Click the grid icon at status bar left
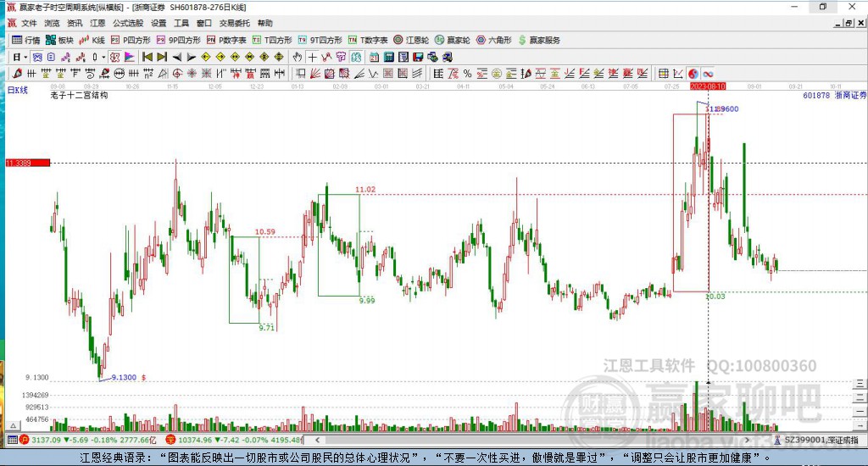The width and height of the screenshot is (868, 466). 12,440
